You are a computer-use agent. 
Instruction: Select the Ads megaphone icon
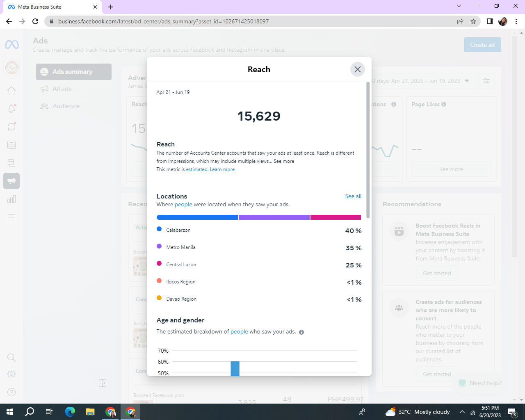(x=11, y=181)
